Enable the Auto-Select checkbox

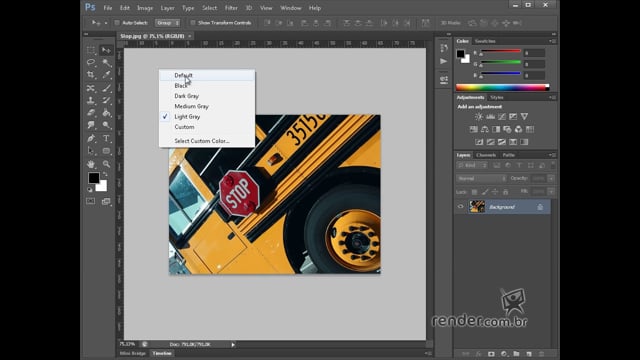click(117, 23)
